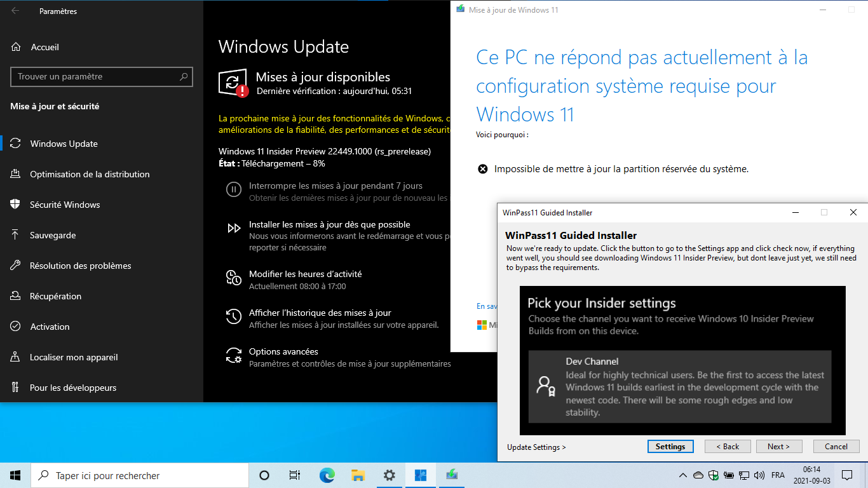Image resolution: width=868 pixels, height=488 pixels.
Task: Open Windows Security from the tray shield
Action: [x=714, y=475]
